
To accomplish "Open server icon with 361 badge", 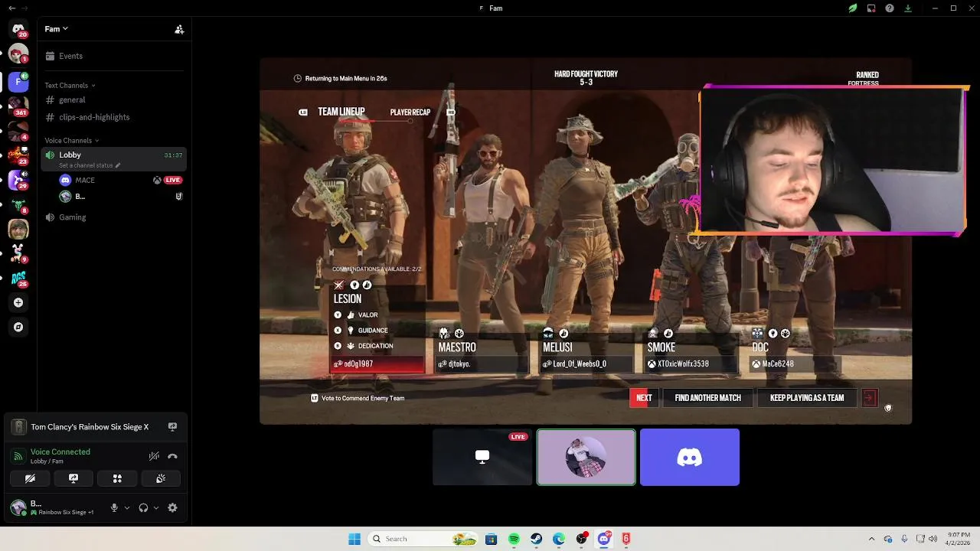I will tap(18, 106).
